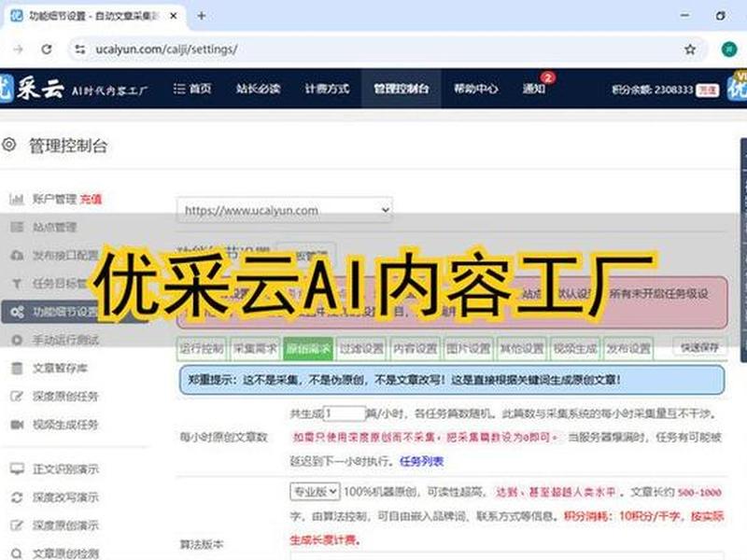
Task: Bookmark this page with the star icon
Action: (x=690, y=49)
